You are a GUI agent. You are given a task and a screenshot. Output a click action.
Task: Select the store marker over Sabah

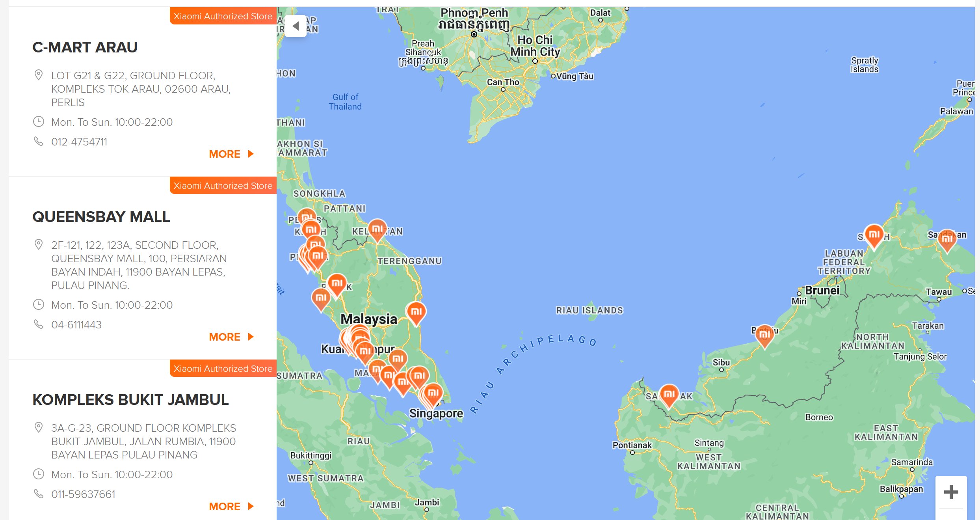(874, 236)
